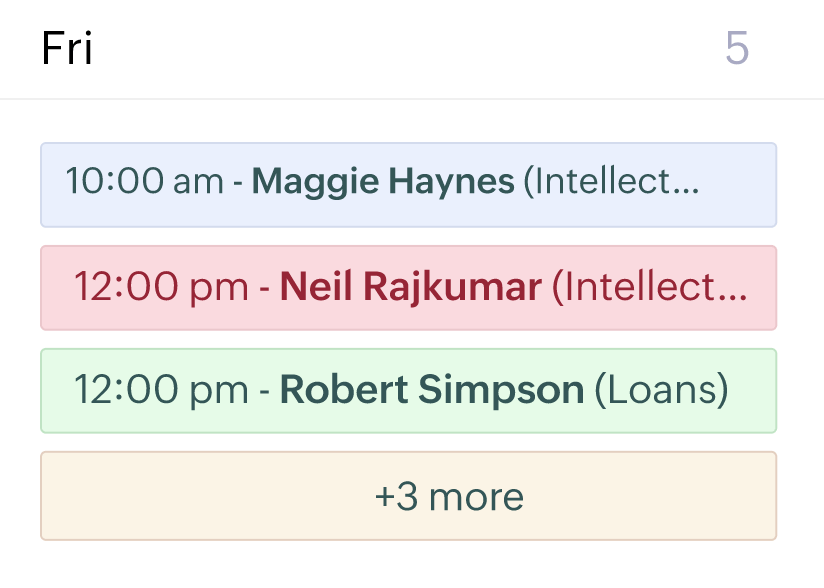Click the "10:00 am" time text
The width and height of the screenshot is (824, 588).
(144, 182)
